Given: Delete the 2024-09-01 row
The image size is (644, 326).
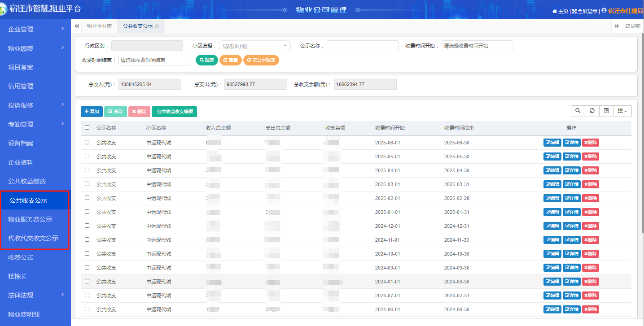Looking at the screenshot, I should (591, 268).
